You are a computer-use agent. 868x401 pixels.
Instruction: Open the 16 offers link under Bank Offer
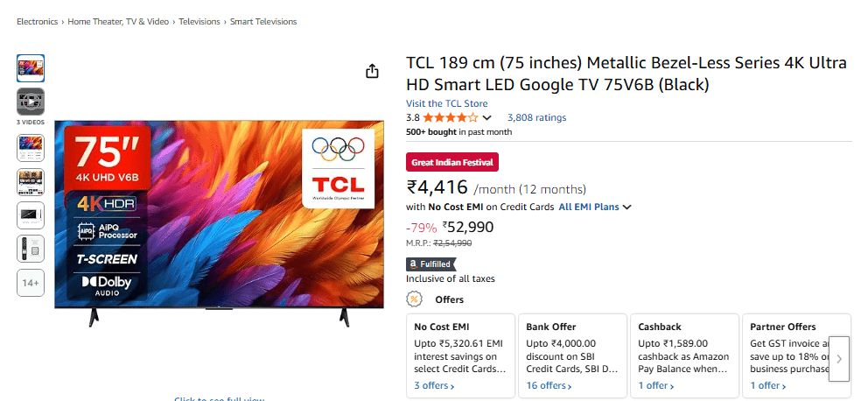point(549,385)
